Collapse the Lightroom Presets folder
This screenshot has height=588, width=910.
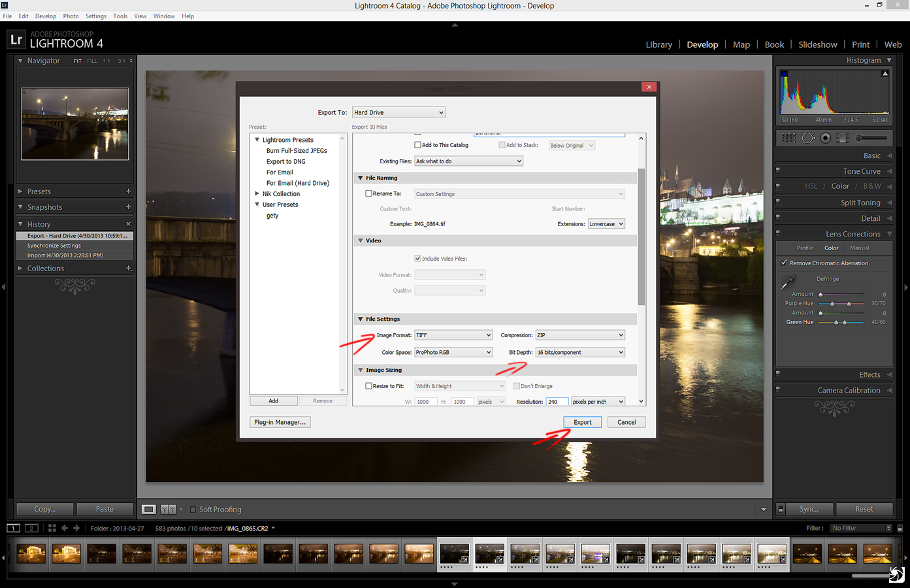(257, 140)
